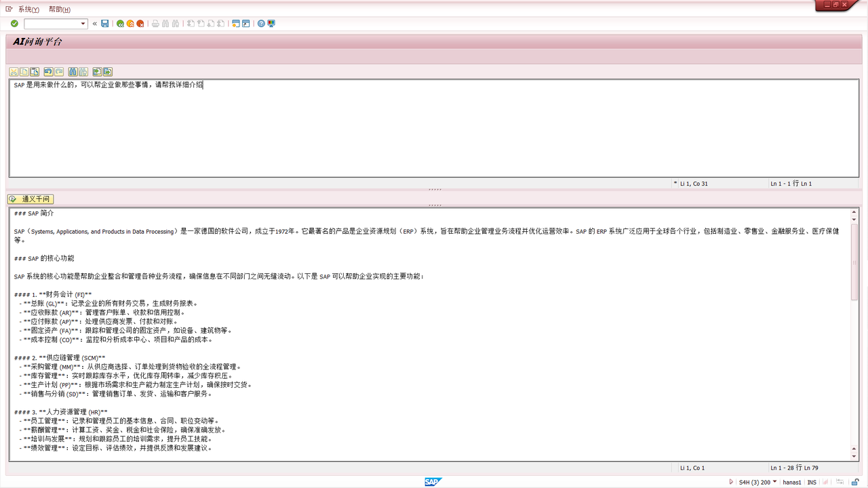Click the blue Help question mark icon
The width and height of the screenshot is (868, 488).
[261, 24]
